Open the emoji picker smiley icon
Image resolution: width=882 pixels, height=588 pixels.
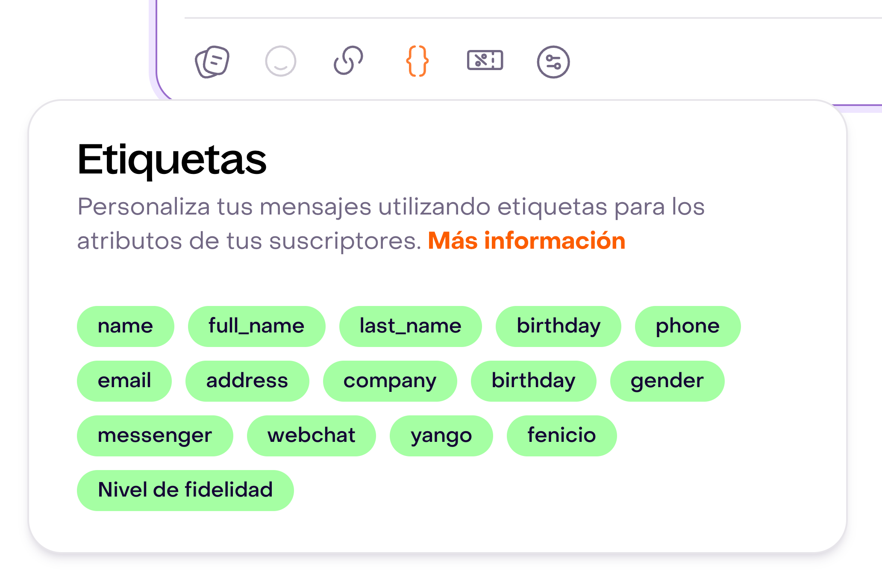click(280, 62)
